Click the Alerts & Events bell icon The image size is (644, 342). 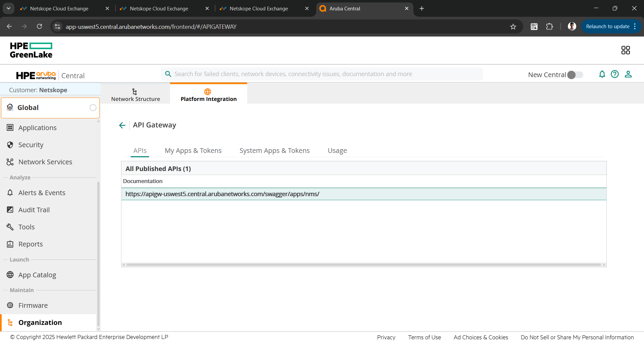point(10,192)
